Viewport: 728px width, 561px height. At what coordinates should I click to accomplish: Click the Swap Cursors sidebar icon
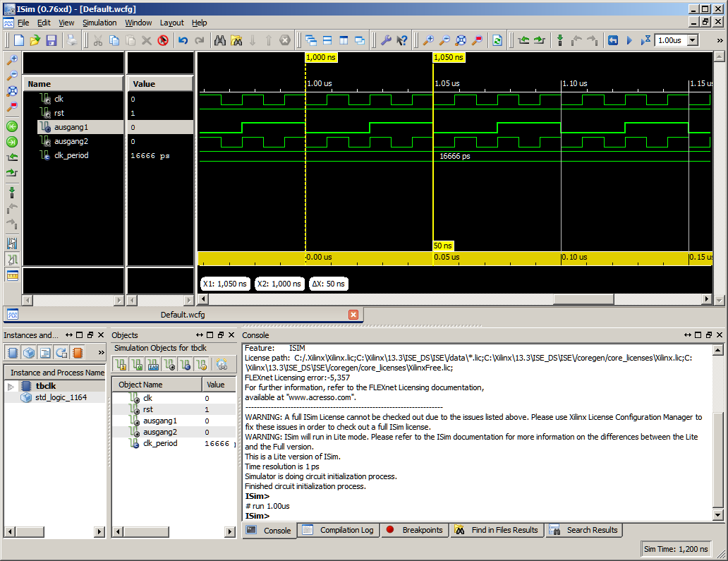(12, 243)
